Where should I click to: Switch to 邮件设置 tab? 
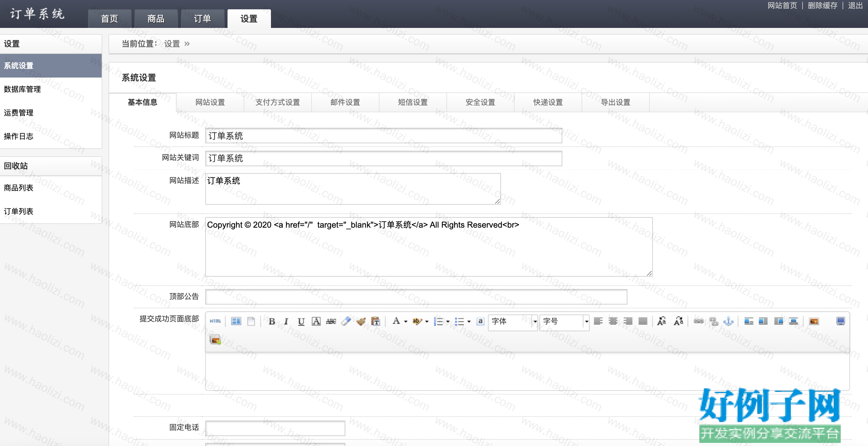(345, 102)
